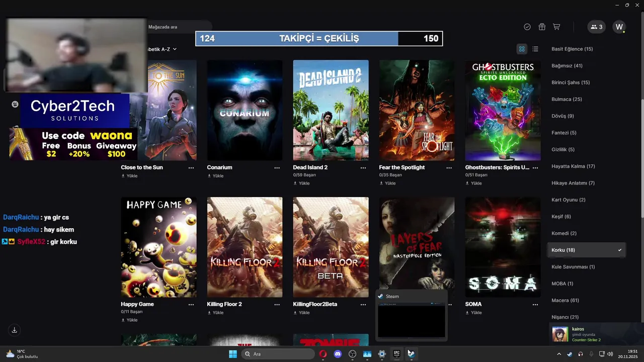The image size is (644, 362).
Task: Click Yükle under Killing Floor 2
Action: click(215, 313)
